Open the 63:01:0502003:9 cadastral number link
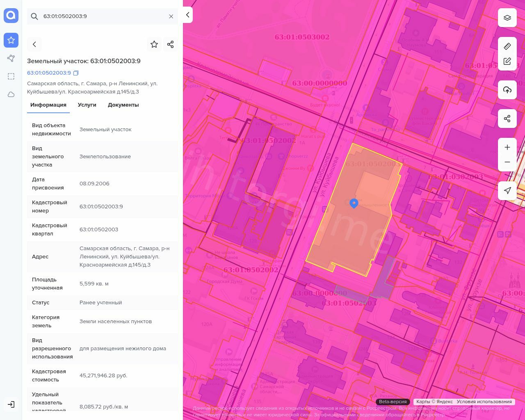The image size is (525, 420). (49, 73)
